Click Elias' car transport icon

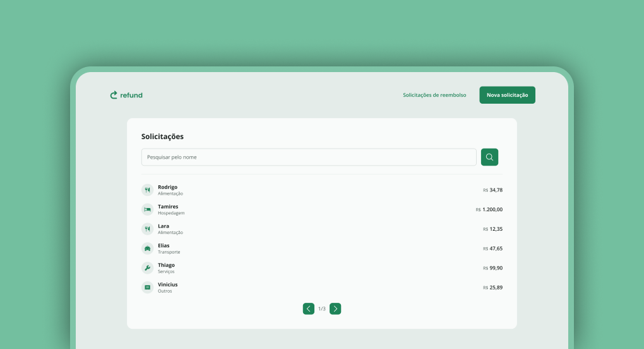click(x=147, y=248)
